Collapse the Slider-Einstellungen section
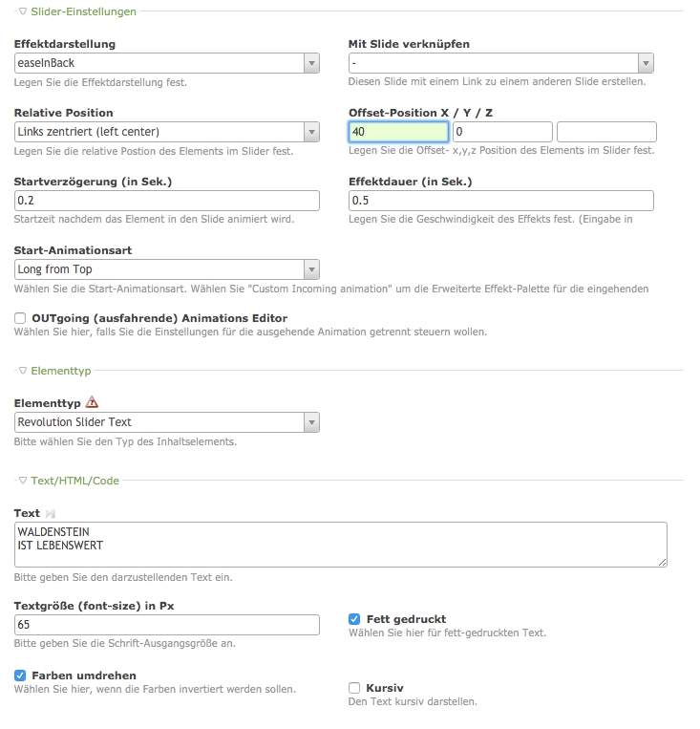The width and height of the screenshot is (700, 729). (23, 11)
